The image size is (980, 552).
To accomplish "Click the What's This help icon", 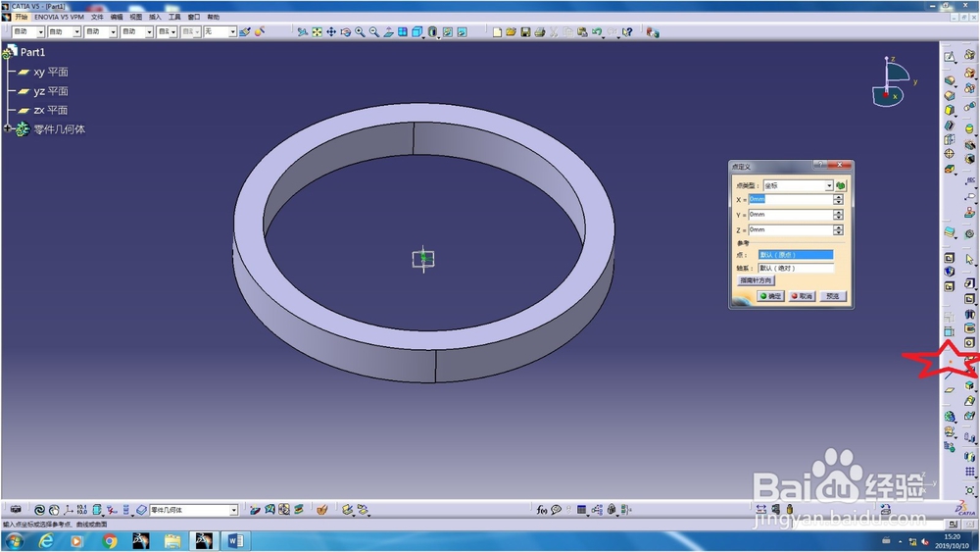I will pos(627,32).
